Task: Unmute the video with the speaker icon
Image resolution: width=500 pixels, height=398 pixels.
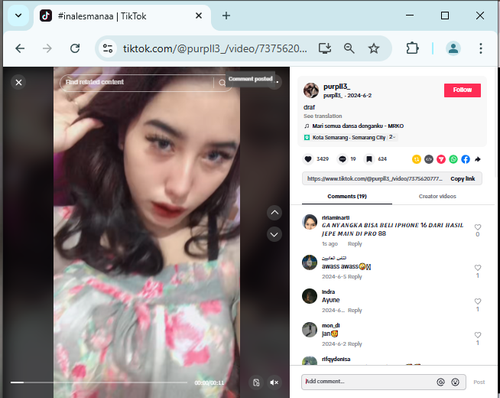Action: coord(274,382)
